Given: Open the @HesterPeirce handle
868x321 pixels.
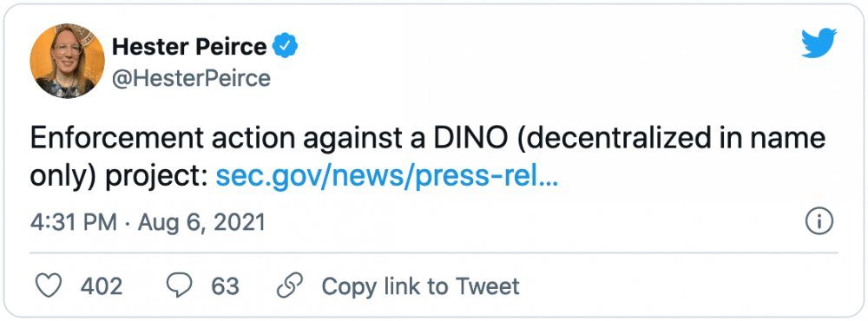Looking at the screenshot, I should (192, 79).
